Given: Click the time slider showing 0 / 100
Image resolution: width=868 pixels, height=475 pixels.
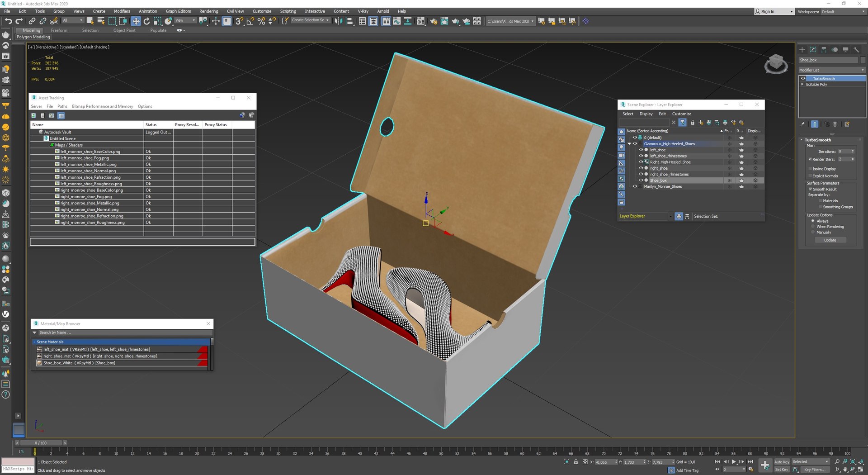Looking at the screenshot, I should [41, 443].
